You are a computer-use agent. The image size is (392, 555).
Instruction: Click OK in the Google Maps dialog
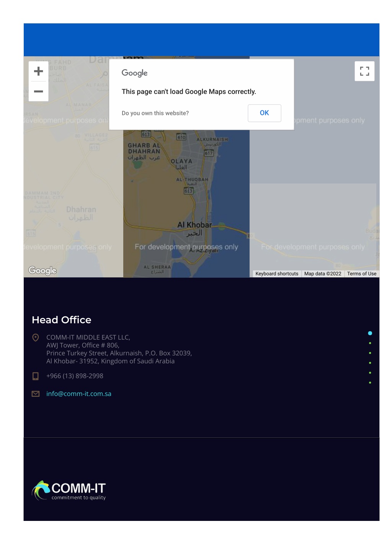tap(265, 113)
